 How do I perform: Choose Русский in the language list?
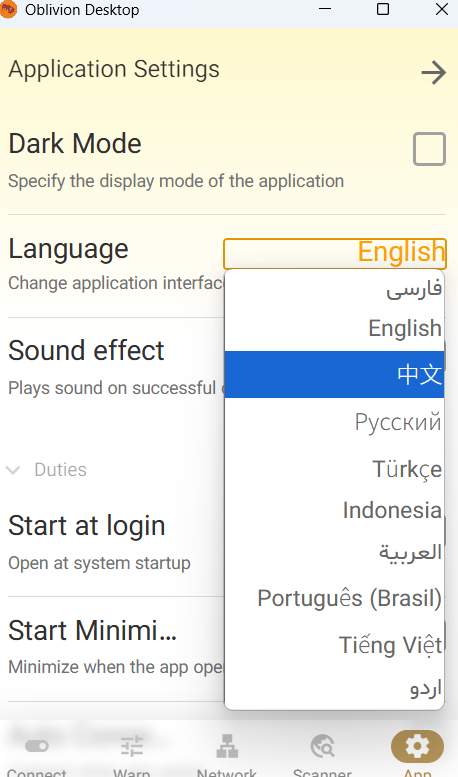334,422
